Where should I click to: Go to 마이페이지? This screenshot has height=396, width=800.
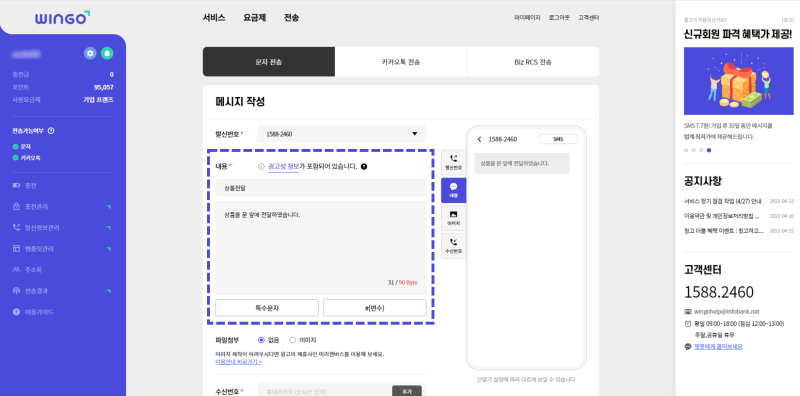coord(527,18)
